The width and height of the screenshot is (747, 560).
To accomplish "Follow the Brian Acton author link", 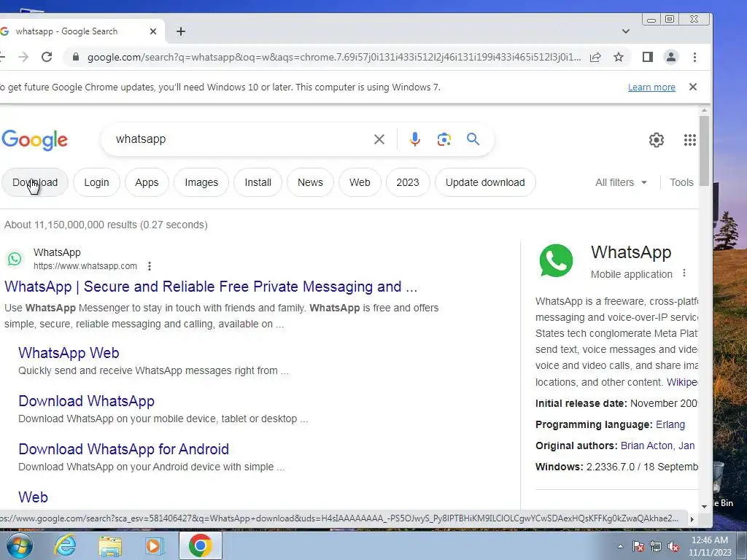I will coord(647,446).
